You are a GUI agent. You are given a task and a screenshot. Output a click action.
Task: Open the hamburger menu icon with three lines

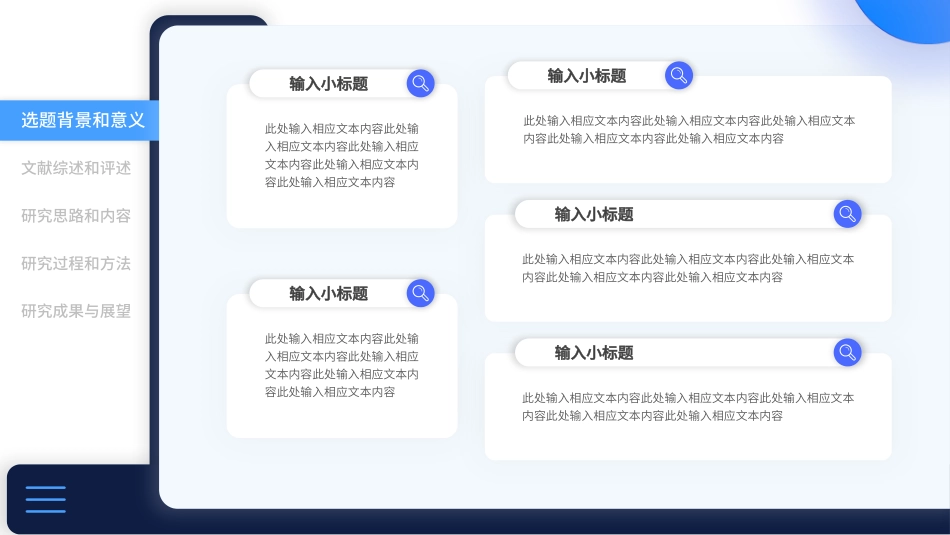tap(45, 499)
